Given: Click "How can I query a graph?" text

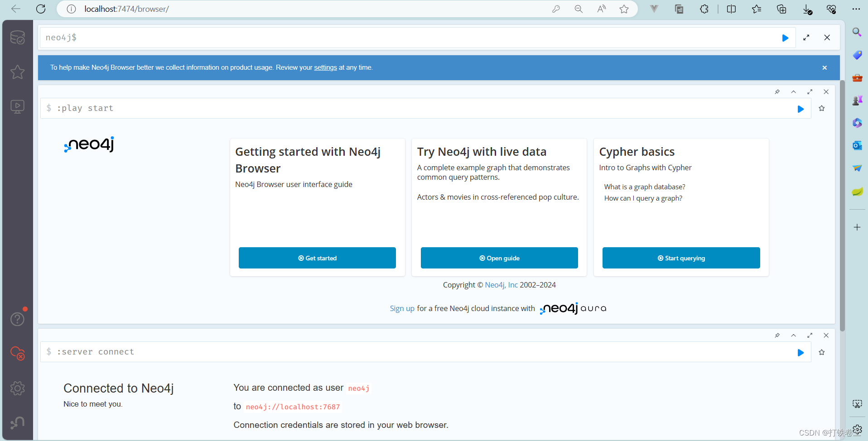Looking at the screenshot, I should tap(643, 198).
